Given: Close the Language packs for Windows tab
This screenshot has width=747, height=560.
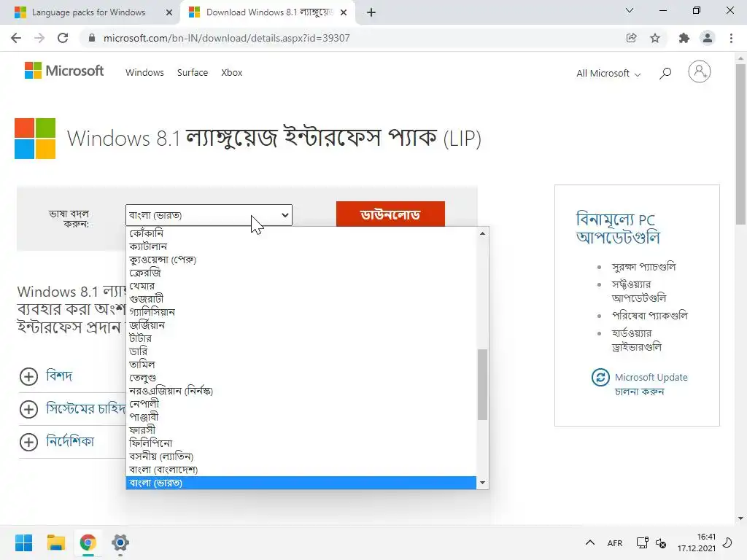Looking at the screenshot, I should tap(169, 12).
